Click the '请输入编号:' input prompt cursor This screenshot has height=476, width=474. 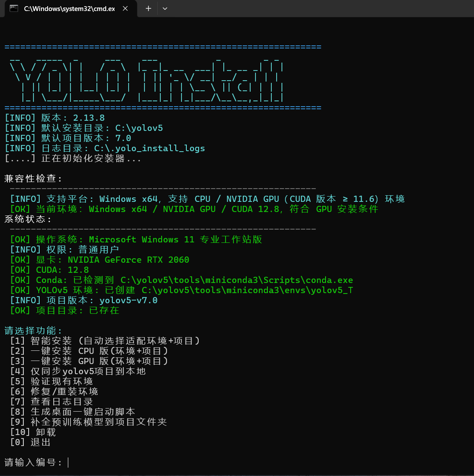tap(68, 462)
